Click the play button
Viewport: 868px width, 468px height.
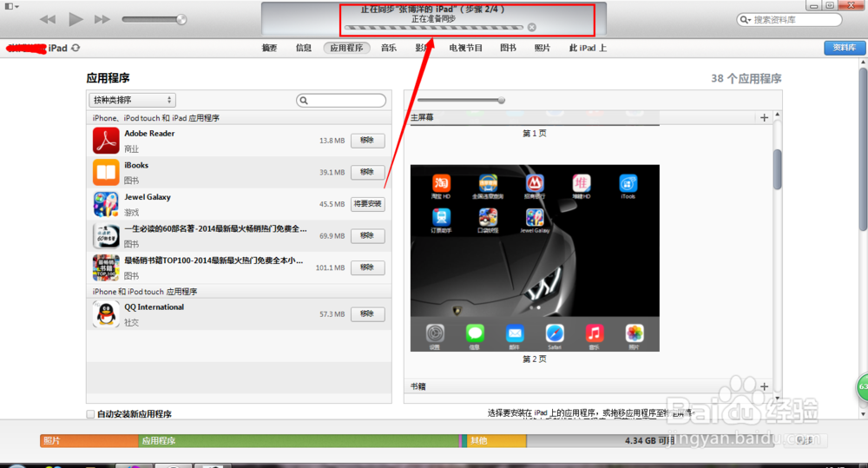click(76, 19)
